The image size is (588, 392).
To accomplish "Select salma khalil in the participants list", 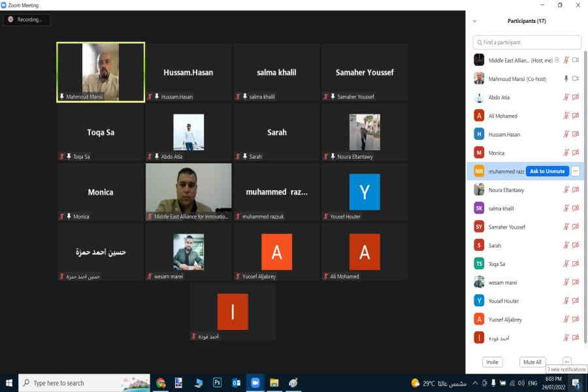I will [501, 208].
